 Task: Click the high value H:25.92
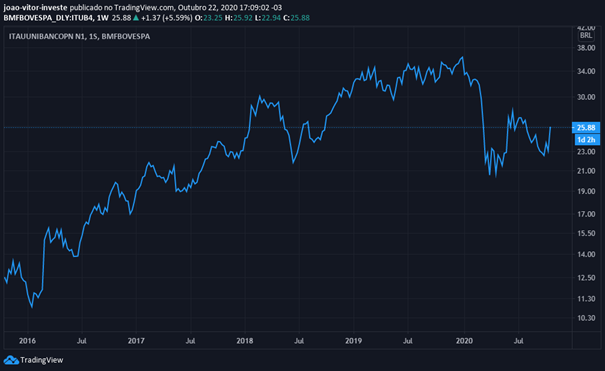click(x=238, y=18)
